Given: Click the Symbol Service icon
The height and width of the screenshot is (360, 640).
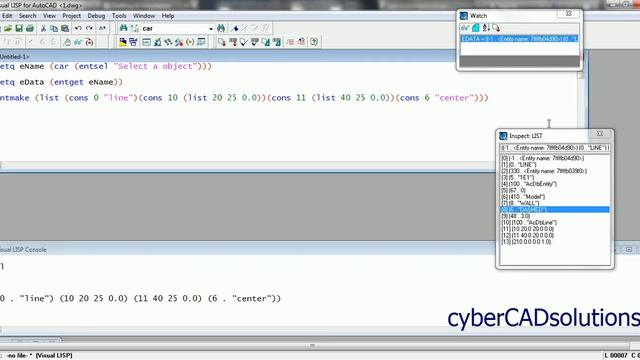Looking at the screenshot, I should click(x=179, y=42).
